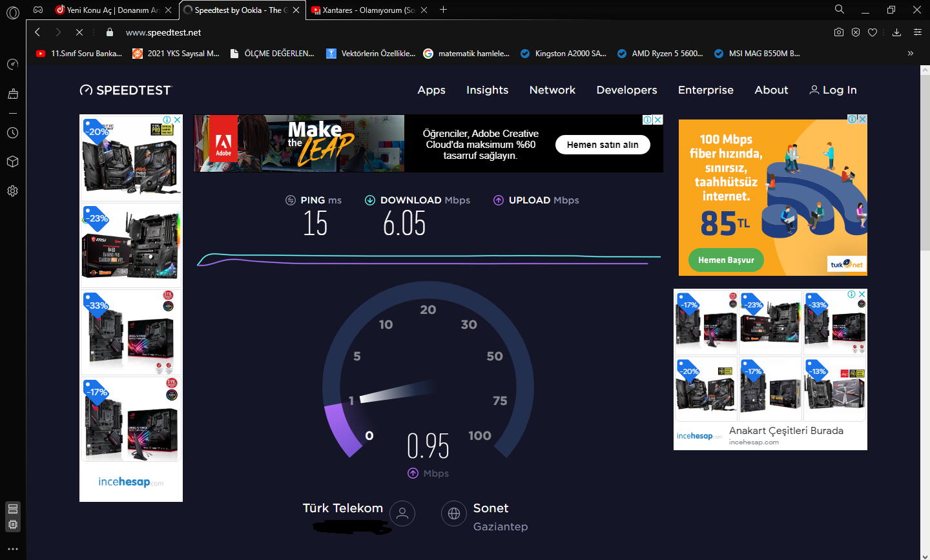Click the globe icon beside Sonet
The height and width of the screenshot is (560, 930).
[x=454, y=513]
